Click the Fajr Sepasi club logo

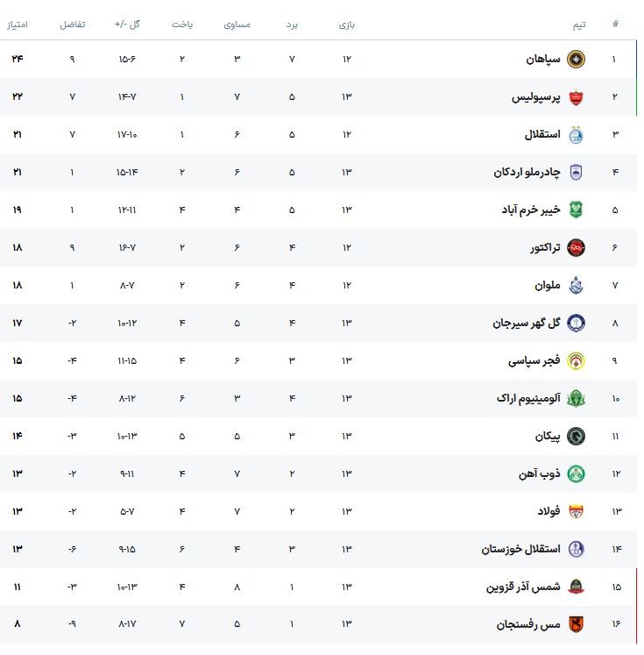coord(576,361)
